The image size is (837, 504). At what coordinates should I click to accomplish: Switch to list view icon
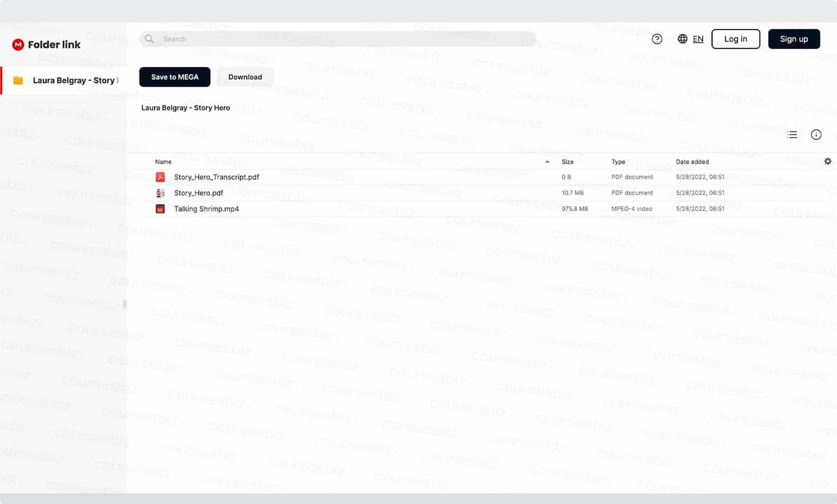(x=792, y=134)
